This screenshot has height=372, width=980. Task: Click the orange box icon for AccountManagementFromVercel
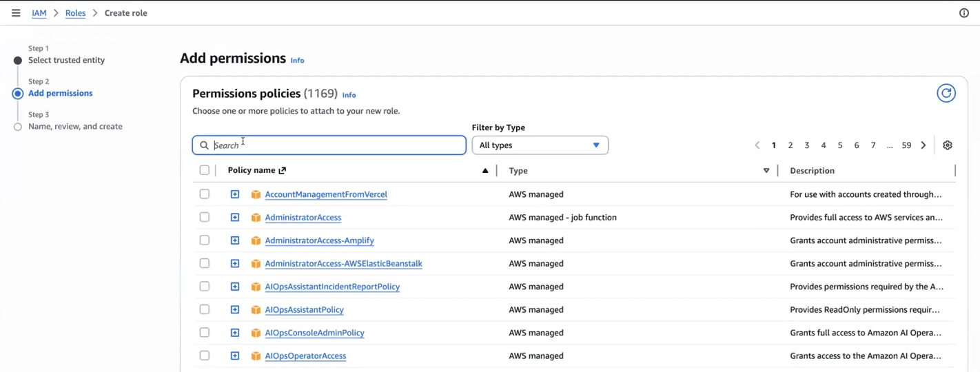pos(256,195)
